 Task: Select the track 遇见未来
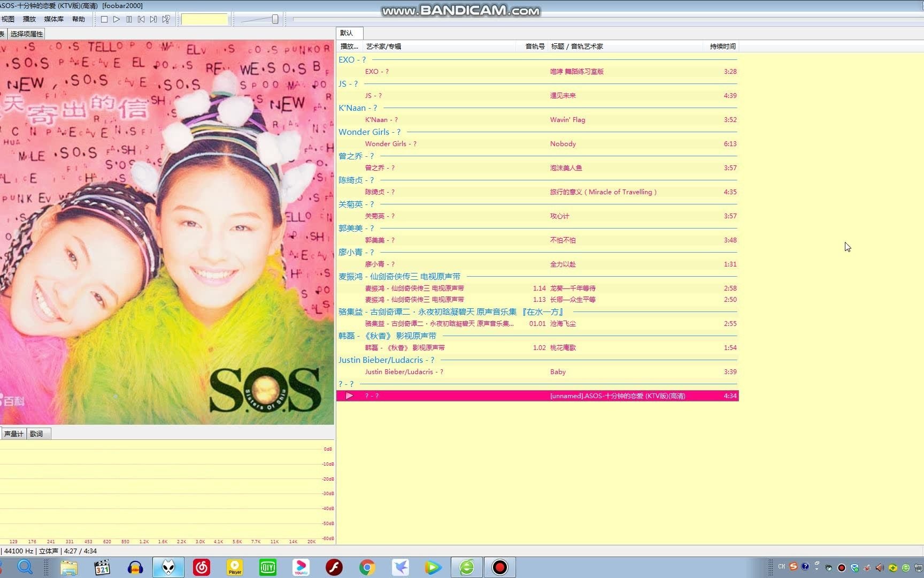tap(537, 96)
